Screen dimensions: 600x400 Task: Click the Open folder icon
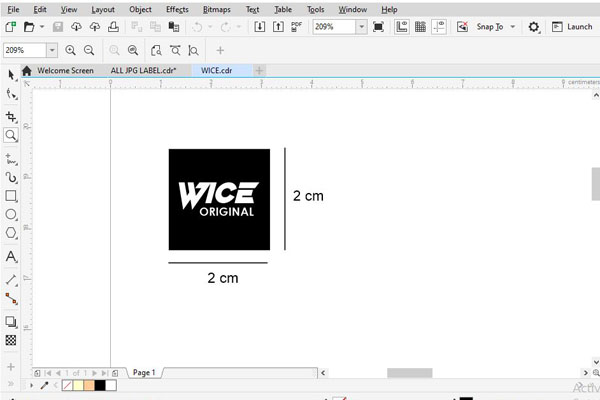(x=29, y=27)
